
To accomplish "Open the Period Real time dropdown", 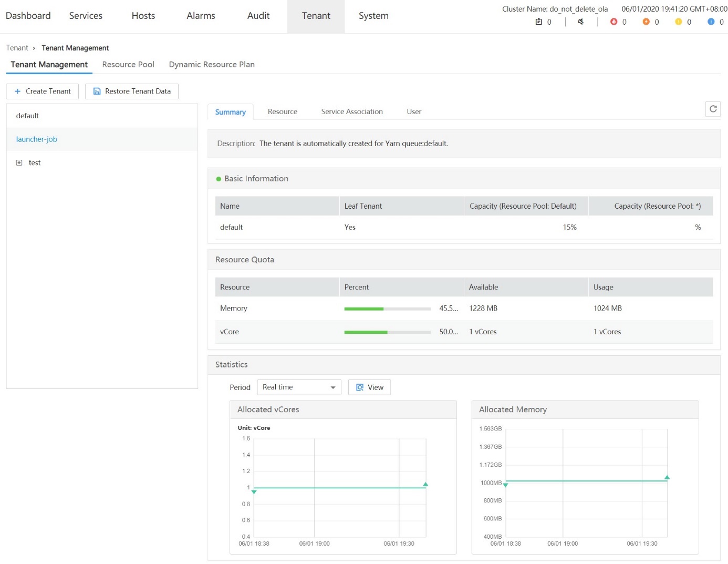I will click(299, 387).
